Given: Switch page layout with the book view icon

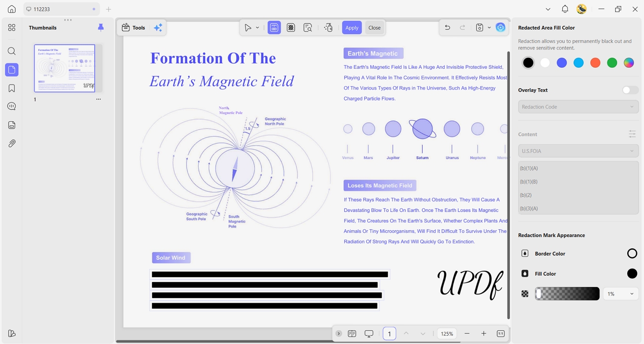Looking at the screenshot, I should pos(352,334).
